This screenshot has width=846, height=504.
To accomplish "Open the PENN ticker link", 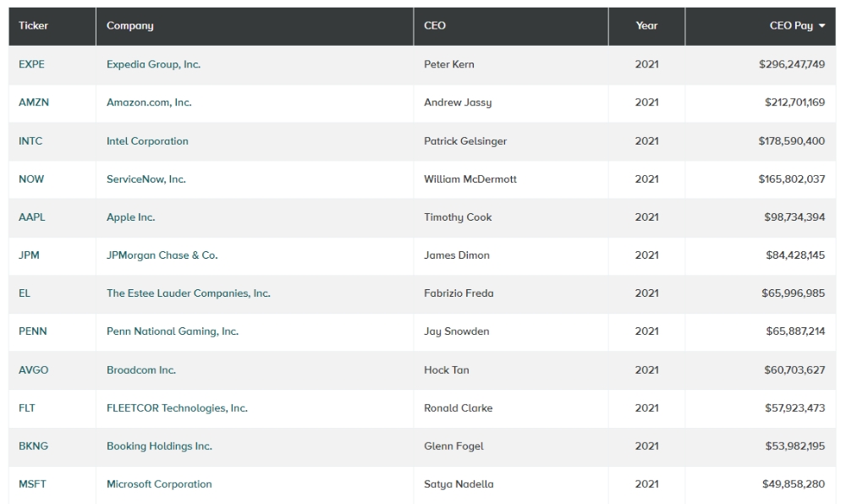I will tap(33, 331).
